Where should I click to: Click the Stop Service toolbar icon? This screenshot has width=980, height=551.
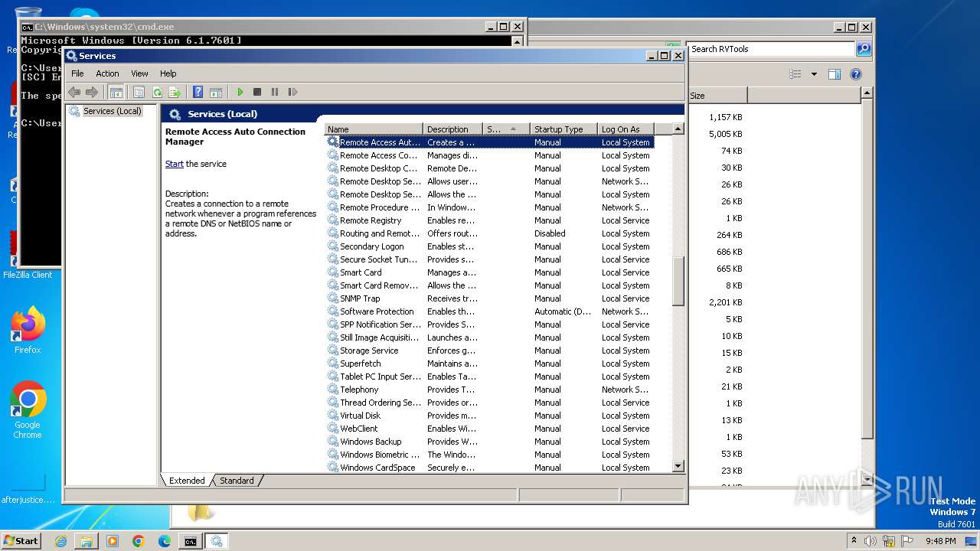[257, 92]
